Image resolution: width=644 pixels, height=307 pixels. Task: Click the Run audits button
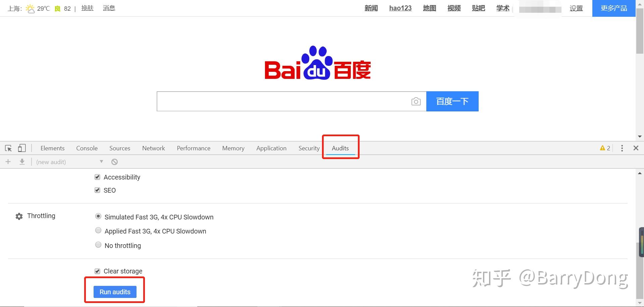coord(115,292)
